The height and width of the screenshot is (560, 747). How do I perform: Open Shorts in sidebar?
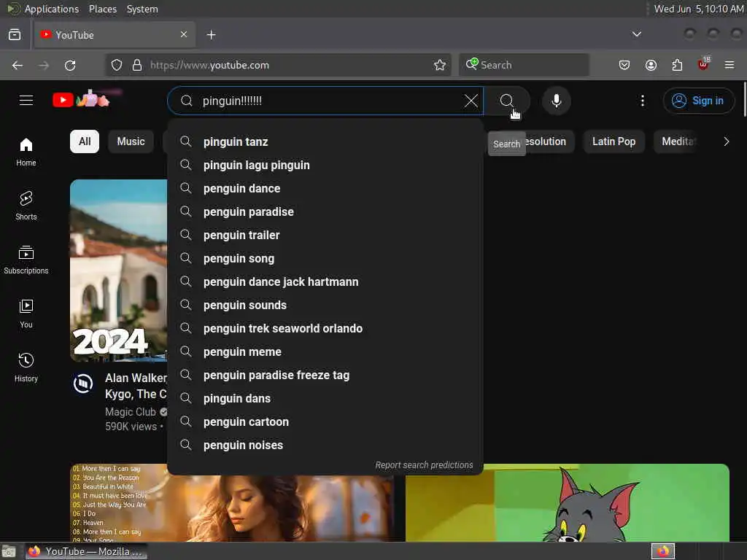26,206
